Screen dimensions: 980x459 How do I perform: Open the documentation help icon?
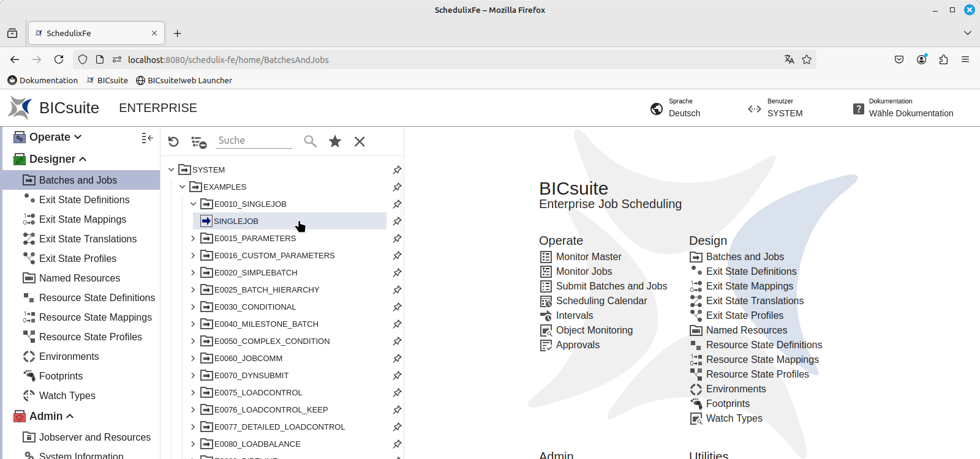tap(859, 109)
